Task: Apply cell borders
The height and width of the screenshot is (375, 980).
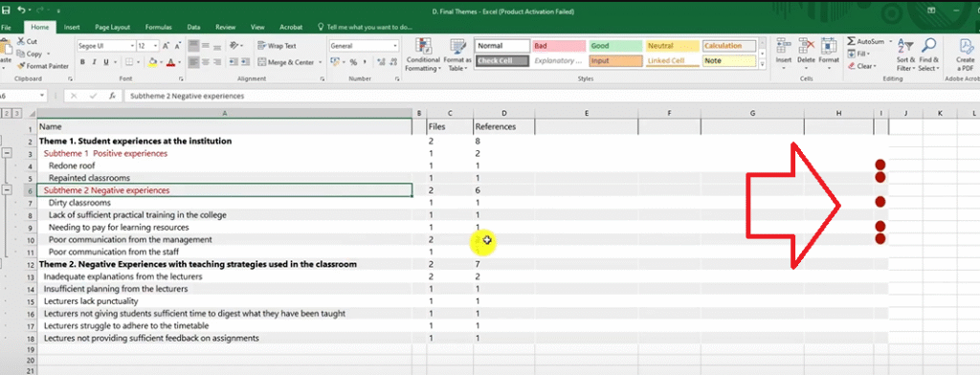Action: pos(129,62)
